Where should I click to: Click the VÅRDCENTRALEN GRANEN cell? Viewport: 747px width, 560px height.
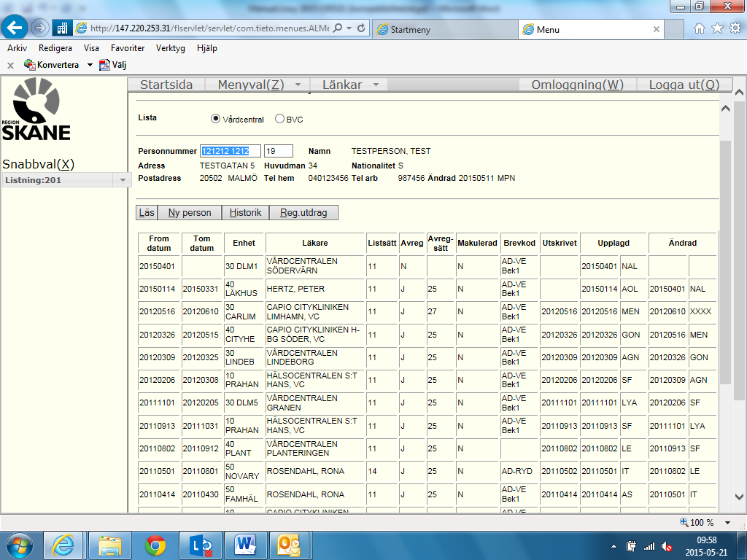[315, 402]
